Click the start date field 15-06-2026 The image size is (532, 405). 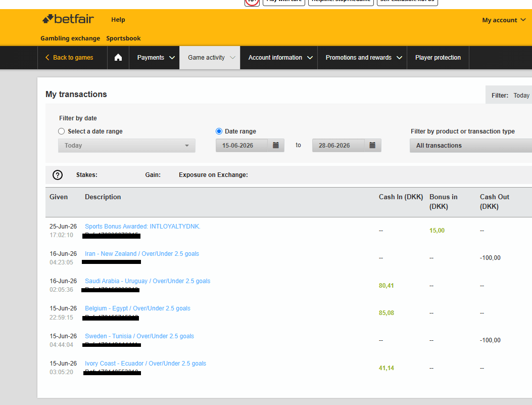point(241,145)
